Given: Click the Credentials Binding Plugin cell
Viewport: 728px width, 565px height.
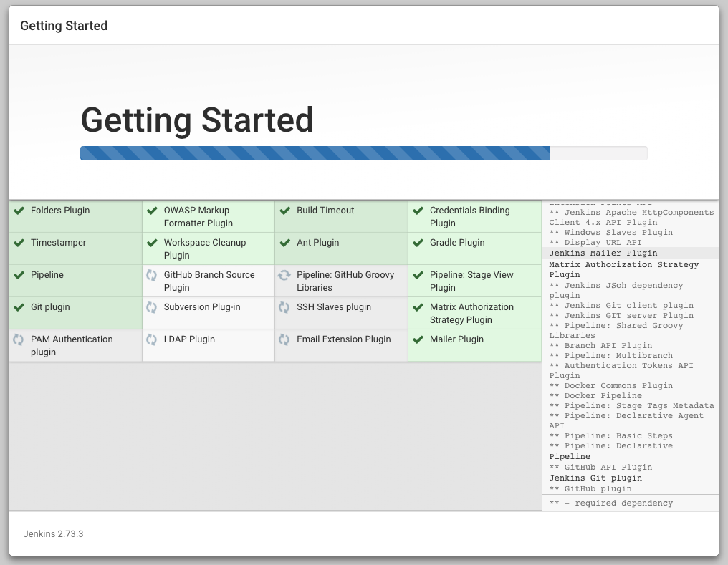Looking at the screenshot, I should point(474,217).
